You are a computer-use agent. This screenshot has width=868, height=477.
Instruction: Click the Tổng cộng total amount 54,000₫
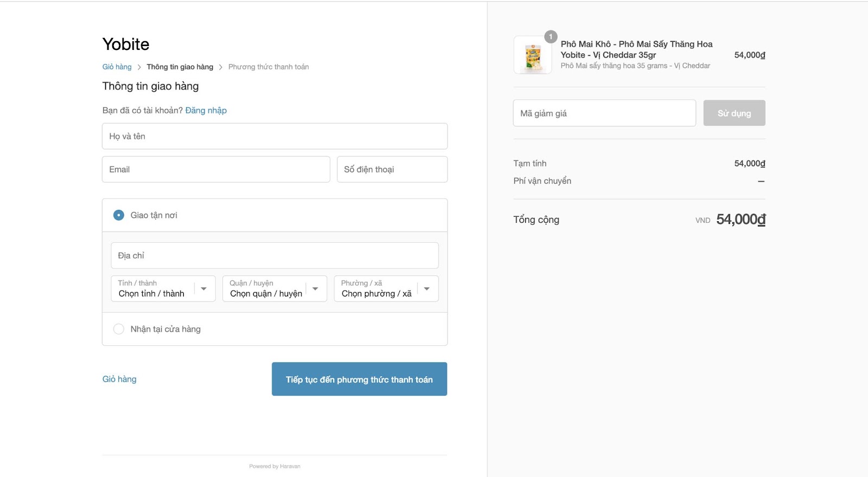click(x=741, y=220)
